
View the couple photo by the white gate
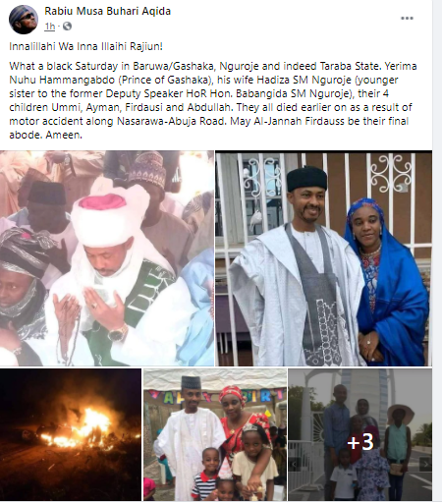(x=324, y=258)
